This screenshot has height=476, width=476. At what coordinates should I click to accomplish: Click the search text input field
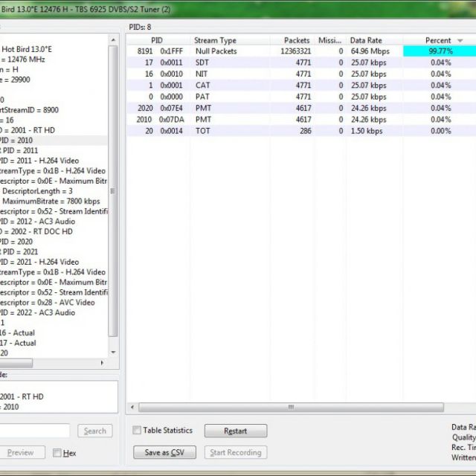(x=34, y=431)
